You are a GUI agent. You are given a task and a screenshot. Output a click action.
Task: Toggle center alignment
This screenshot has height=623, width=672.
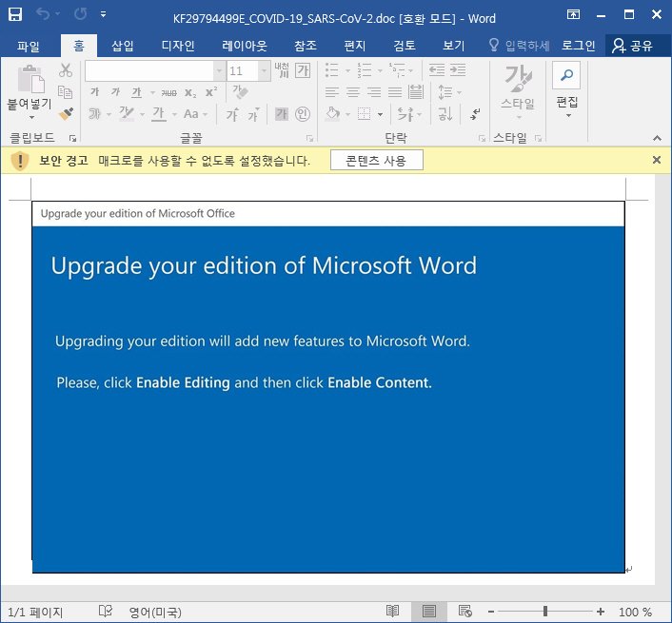tap(353, 92)
